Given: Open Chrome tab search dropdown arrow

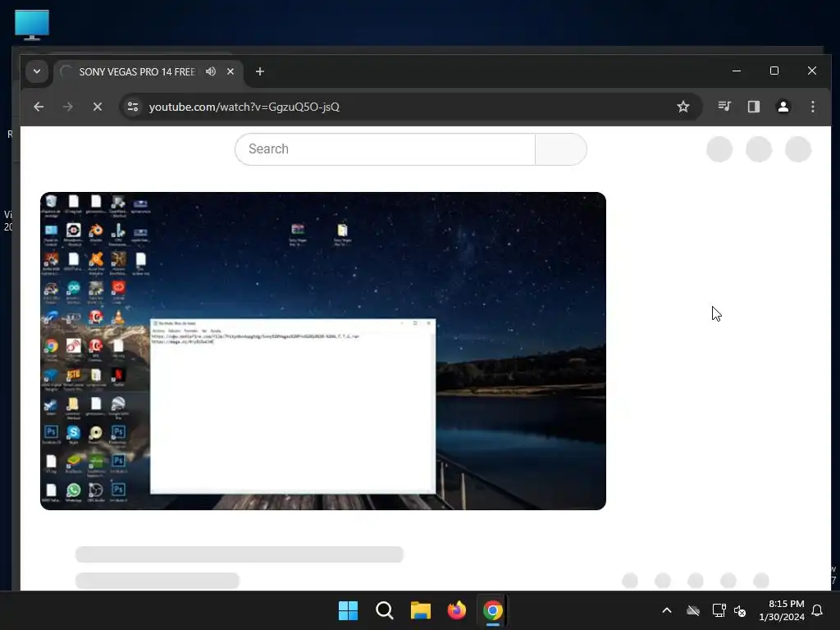Looking at the screenshot, I should click(x=37, y=71).
